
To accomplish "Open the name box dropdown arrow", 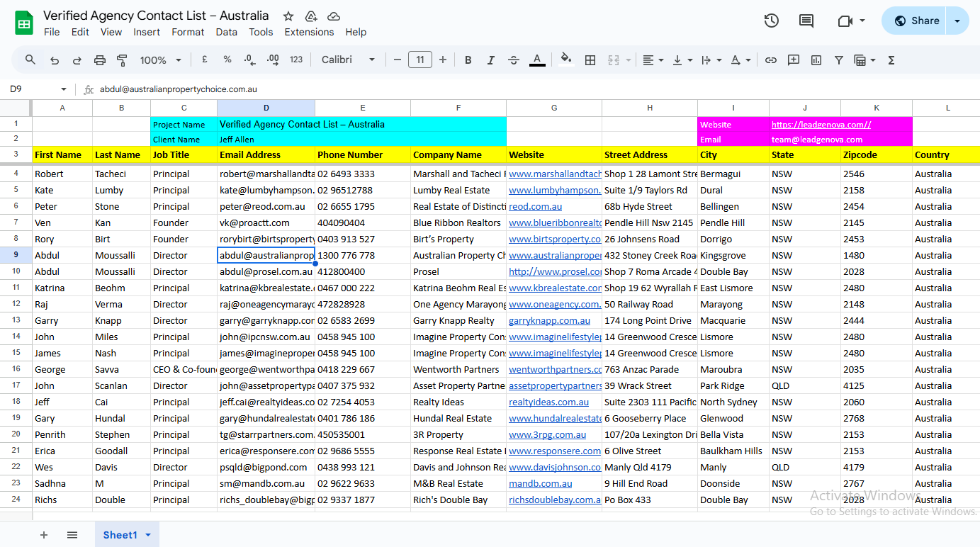I will tap(64, 89).
